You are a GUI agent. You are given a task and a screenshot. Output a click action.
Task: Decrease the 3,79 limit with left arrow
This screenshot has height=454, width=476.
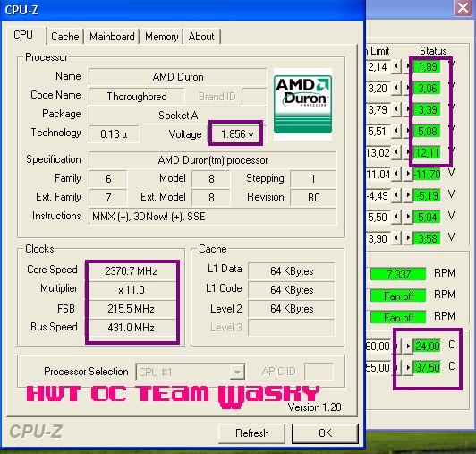pyautogui.click(x=395, y=109)
